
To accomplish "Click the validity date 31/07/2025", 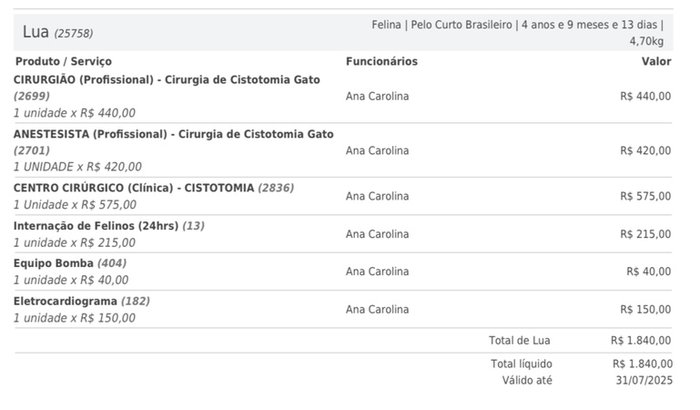I will (644, 380).
